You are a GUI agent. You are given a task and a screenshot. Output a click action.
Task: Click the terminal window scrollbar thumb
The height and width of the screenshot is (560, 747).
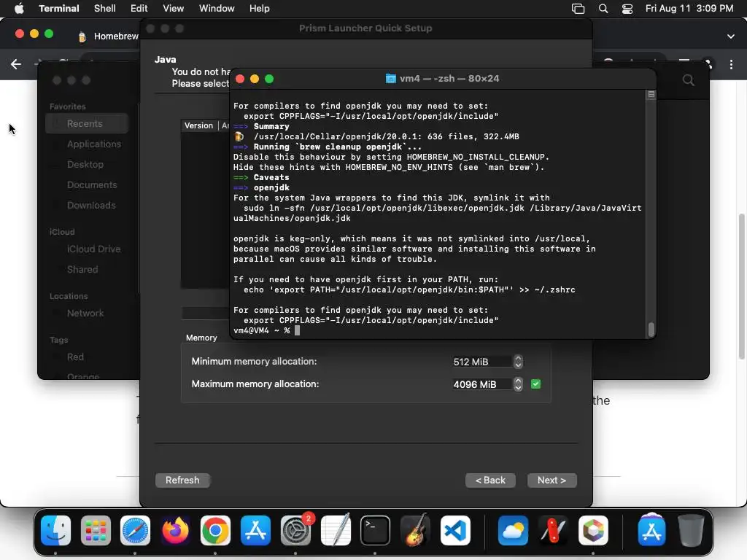(651, 330)
